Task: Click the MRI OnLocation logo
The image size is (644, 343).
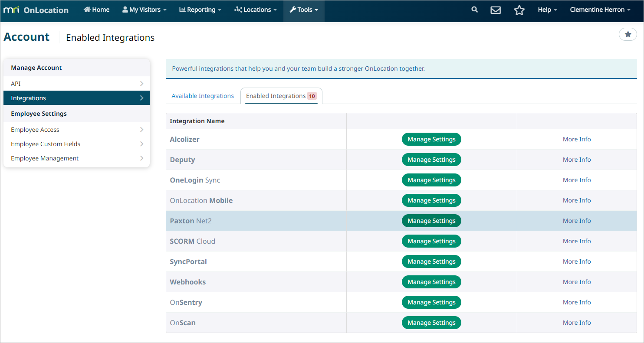Action: [36, 10]
